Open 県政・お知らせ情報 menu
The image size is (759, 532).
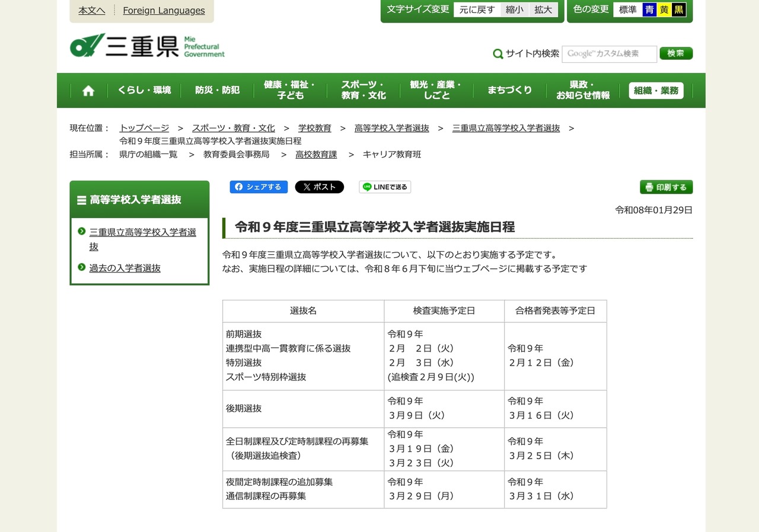tap(583, 90)
